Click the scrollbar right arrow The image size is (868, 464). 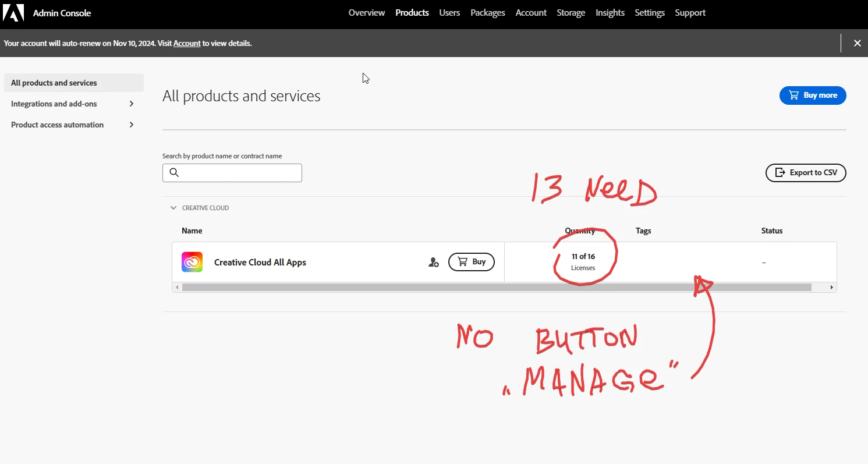(832, 288)
